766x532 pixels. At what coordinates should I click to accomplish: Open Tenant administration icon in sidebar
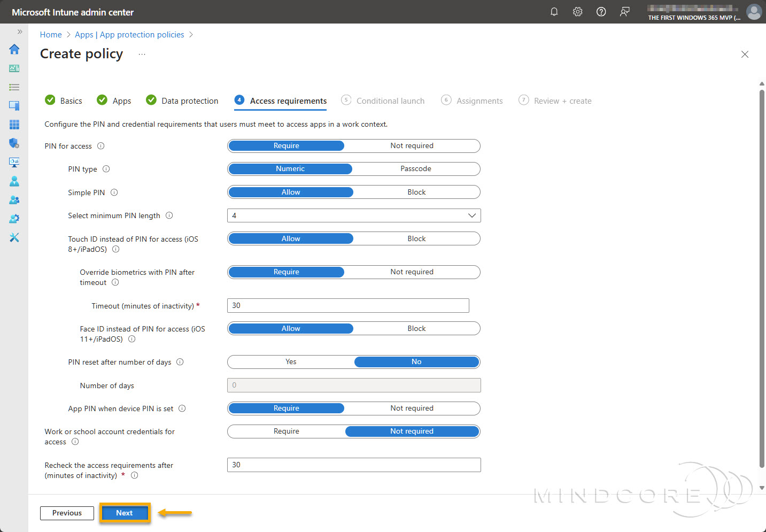tap(14, 219)
